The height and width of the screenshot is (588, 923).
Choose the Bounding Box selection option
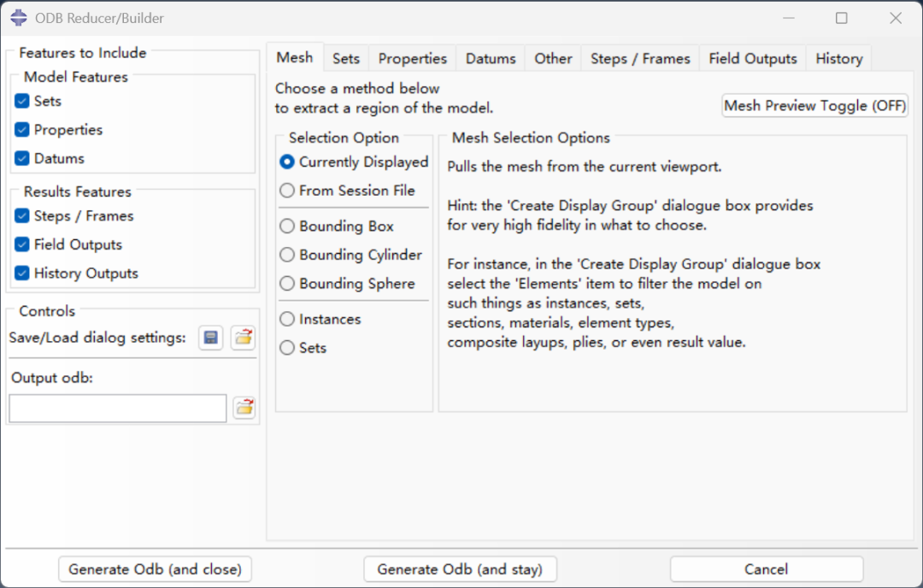coord(287,226)
